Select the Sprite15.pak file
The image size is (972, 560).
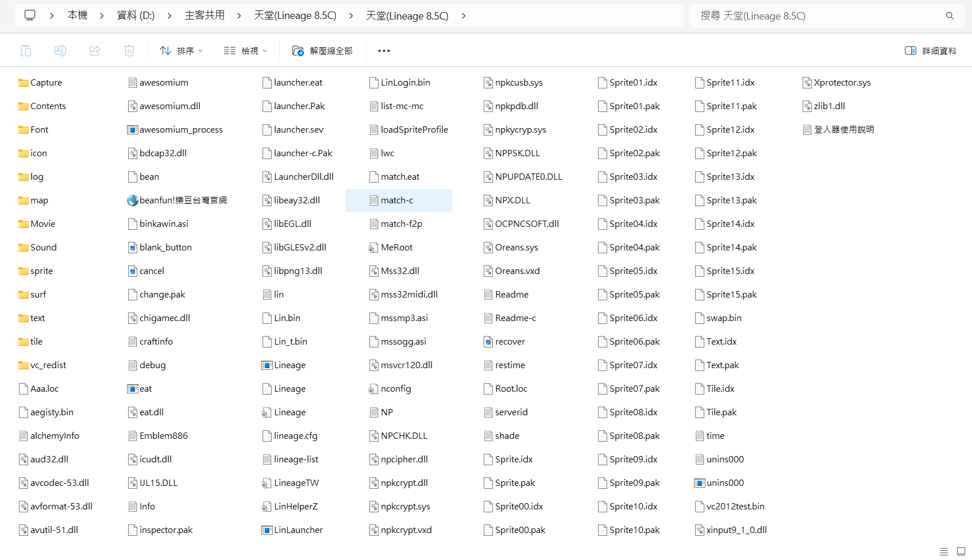point(726,295)
